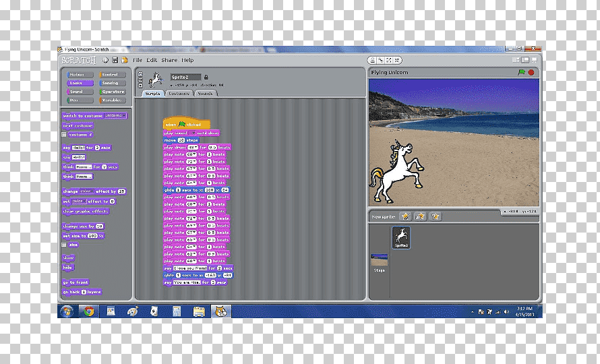This screenshot has height=364, width=600.
Task: Open effect dropdown in change effect by block
Action: [87, 191]
